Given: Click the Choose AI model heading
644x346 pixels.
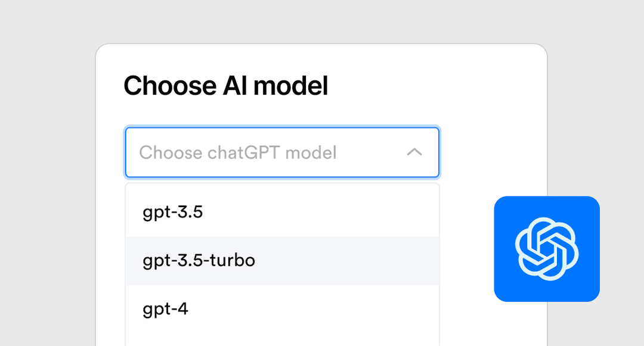Looking at the screenshot, I should [226, 86].
